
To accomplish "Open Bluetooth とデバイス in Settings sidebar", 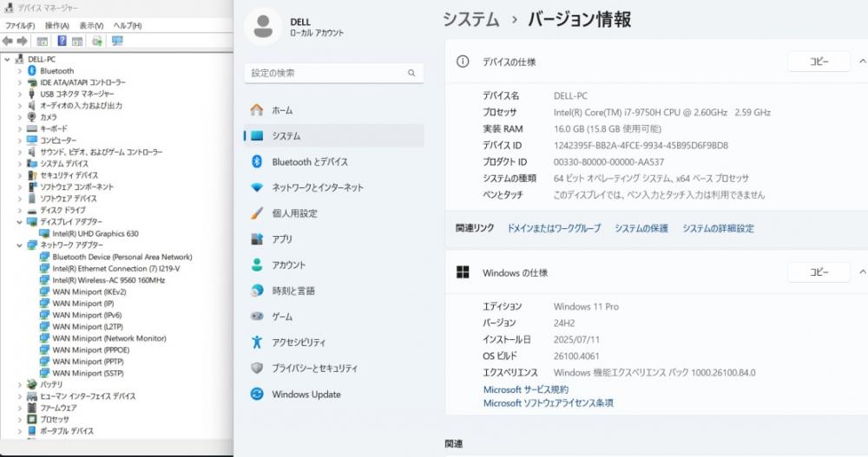I will tap(334, 161).
